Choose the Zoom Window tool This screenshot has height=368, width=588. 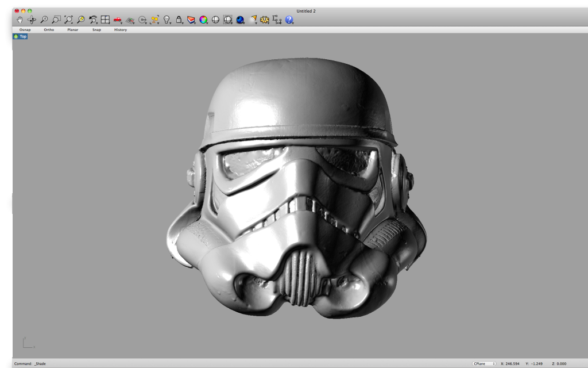point(56,20)
